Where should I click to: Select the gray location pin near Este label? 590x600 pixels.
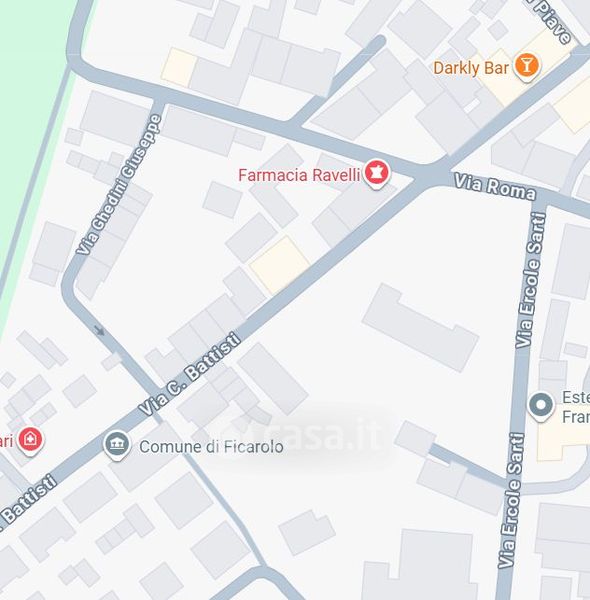coord(540,406)
